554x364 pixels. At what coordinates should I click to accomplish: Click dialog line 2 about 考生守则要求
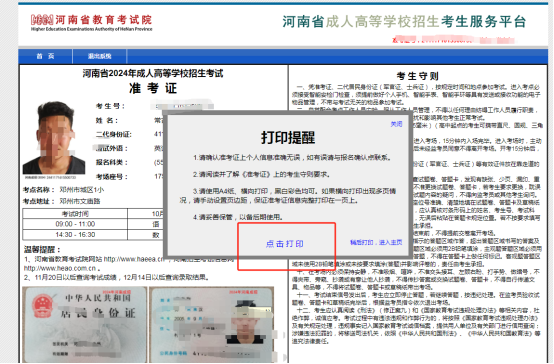point(261,174)
